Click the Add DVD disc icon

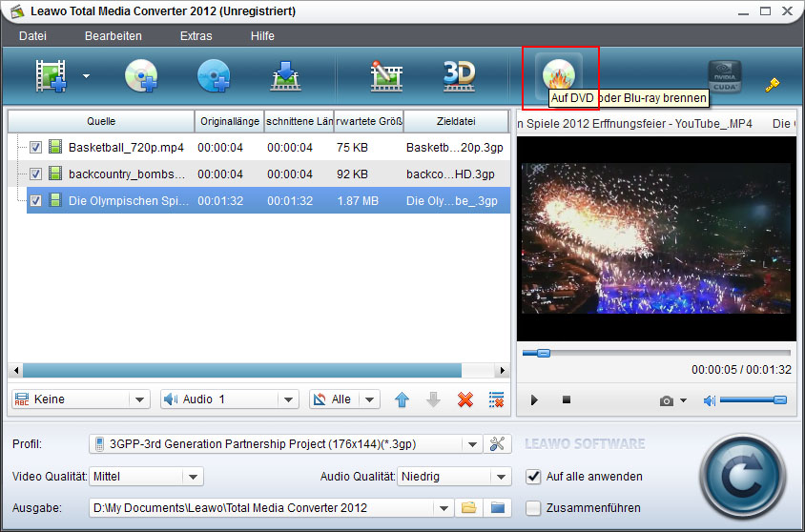[141, 76]
